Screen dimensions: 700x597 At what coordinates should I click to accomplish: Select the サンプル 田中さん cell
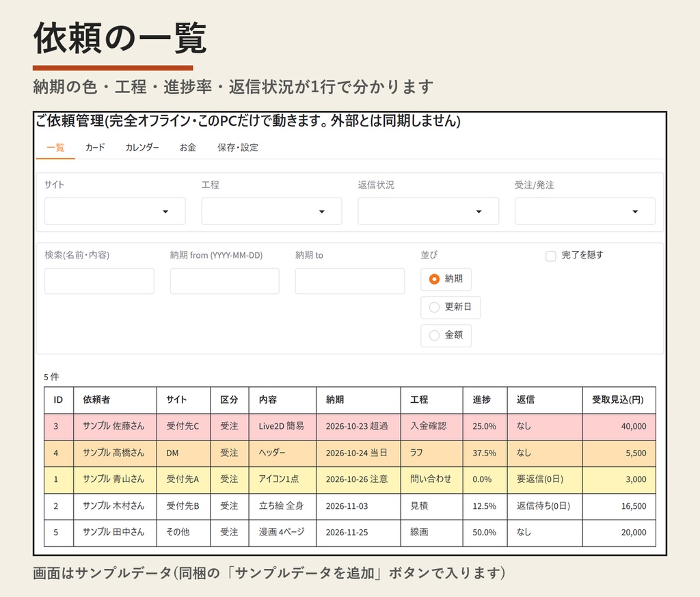point(115,532)
